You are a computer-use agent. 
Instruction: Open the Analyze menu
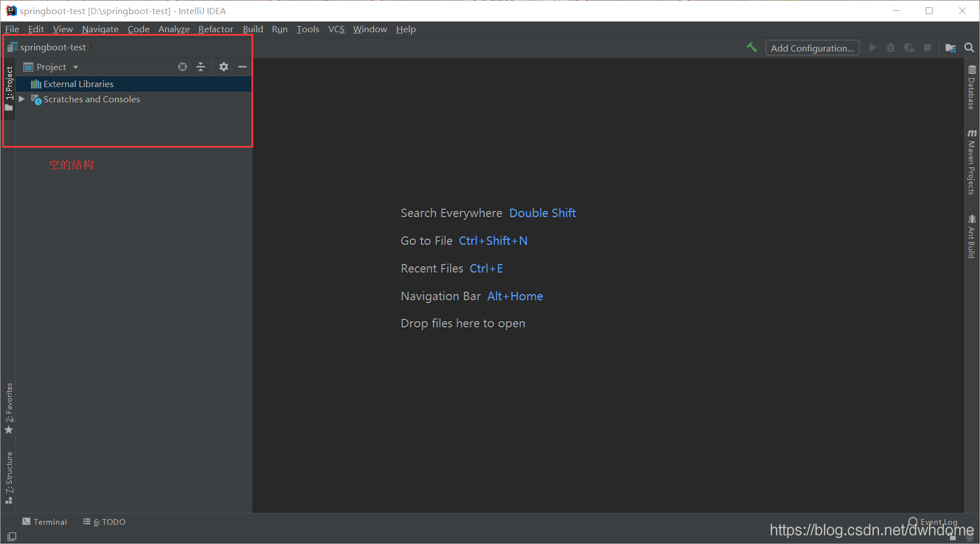[x=174, y=29]
